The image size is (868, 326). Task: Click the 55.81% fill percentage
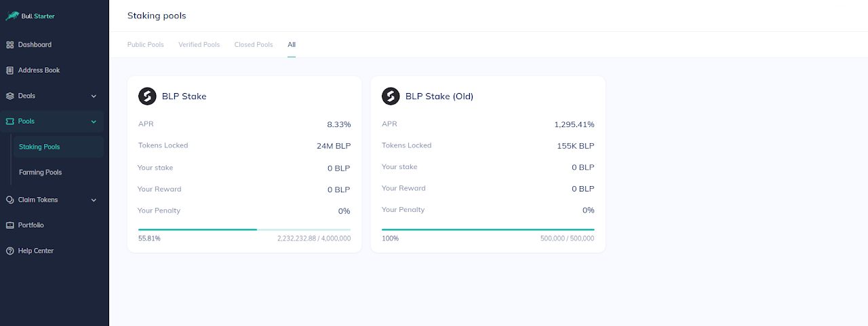point(149,239)
